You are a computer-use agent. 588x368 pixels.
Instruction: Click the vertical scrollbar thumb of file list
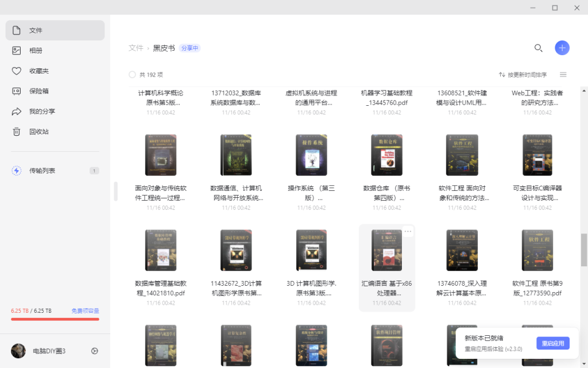(584, 250)
